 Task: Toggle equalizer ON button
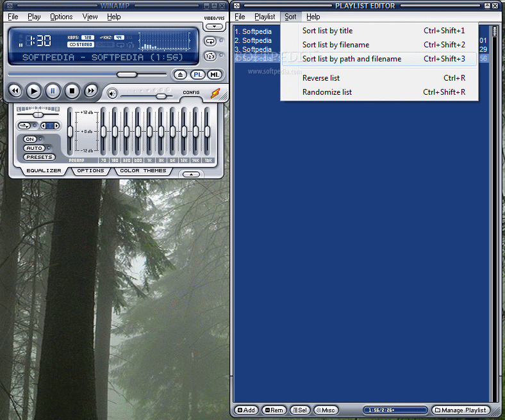click(x=29, y=139)
